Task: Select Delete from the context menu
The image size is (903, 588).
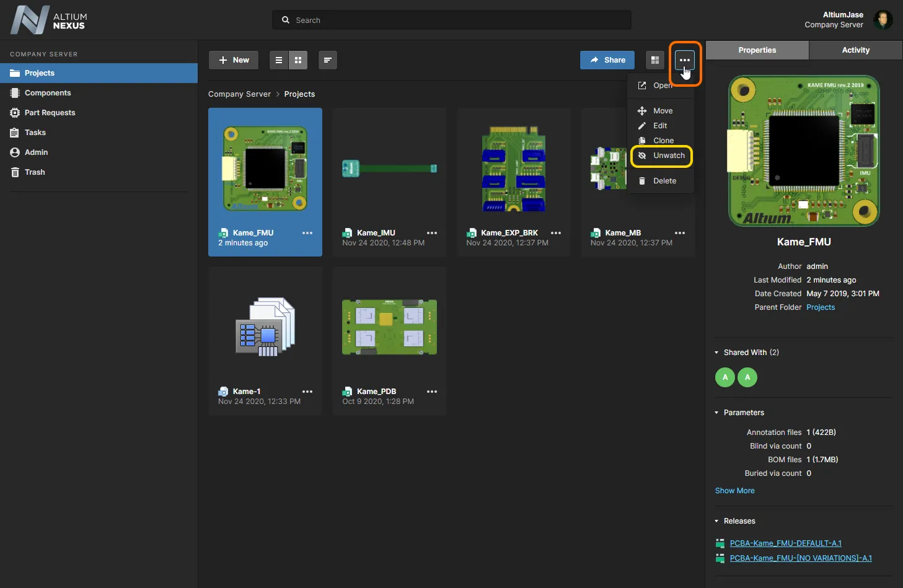Action: click(x=661, y=181)
